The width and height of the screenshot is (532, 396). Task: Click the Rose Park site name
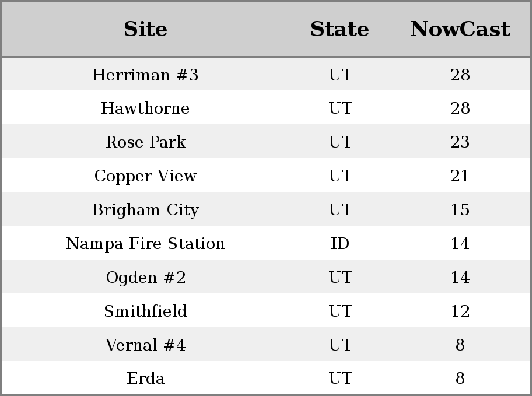point(146,142)
